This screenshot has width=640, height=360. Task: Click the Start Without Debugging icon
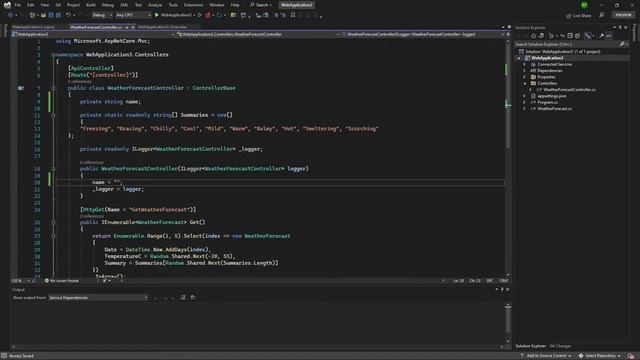coord(199,15)
